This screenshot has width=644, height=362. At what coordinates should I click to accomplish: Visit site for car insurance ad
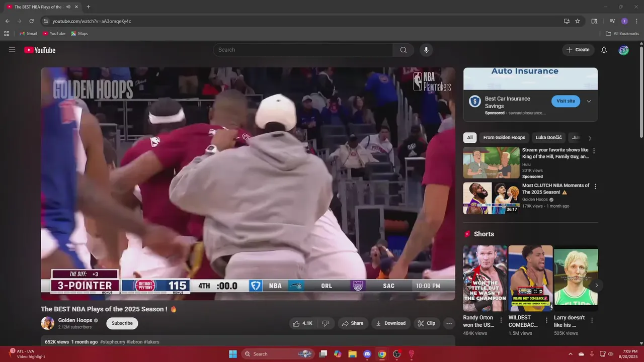(x=566, y=101)
